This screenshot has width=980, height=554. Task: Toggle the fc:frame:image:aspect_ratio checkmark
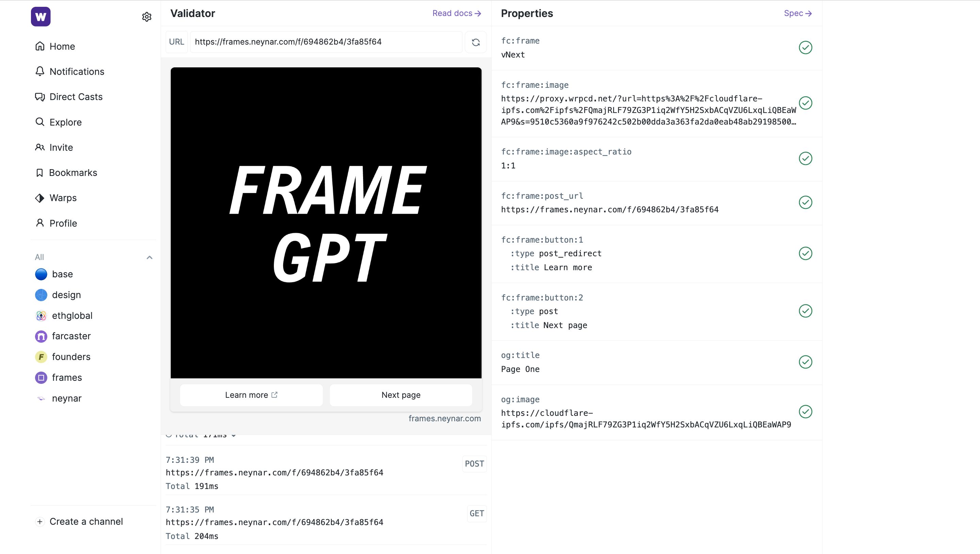point(806,158)
